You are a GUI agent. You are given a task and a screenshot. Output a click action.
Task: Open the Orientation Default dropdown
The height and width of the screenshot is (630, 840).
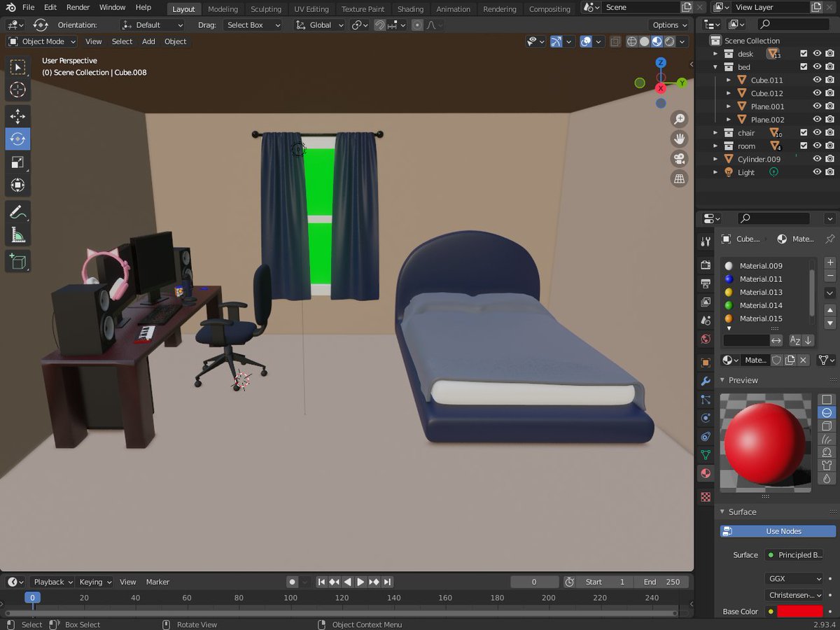click(152, 24)
